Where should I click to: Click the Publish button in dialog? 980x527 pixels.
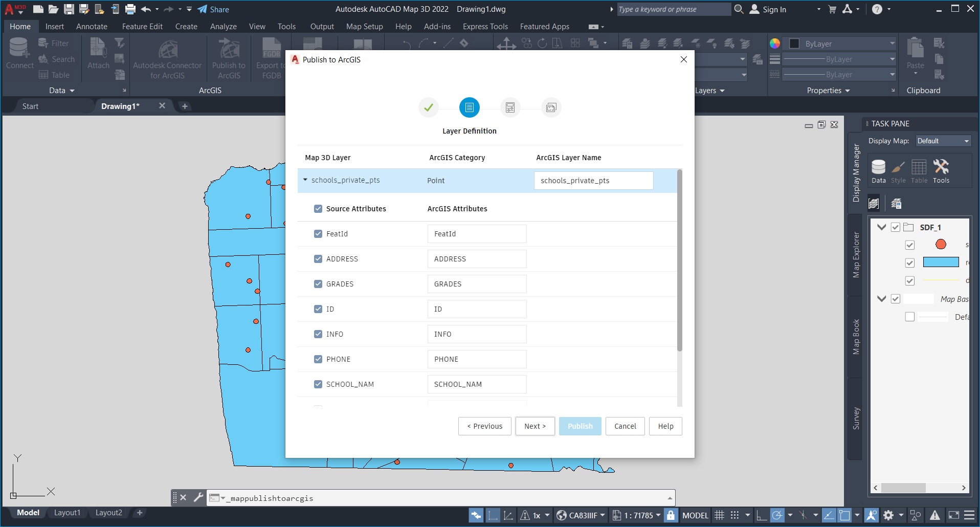[x=580, y=426]
